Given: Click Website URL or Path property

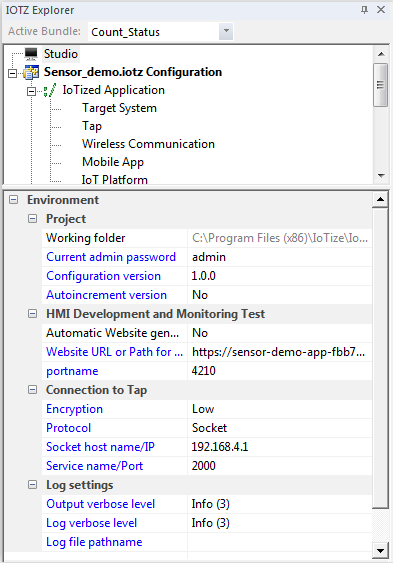Looking at the screenshot, I should pyautogui.click(x=114, y=352).
